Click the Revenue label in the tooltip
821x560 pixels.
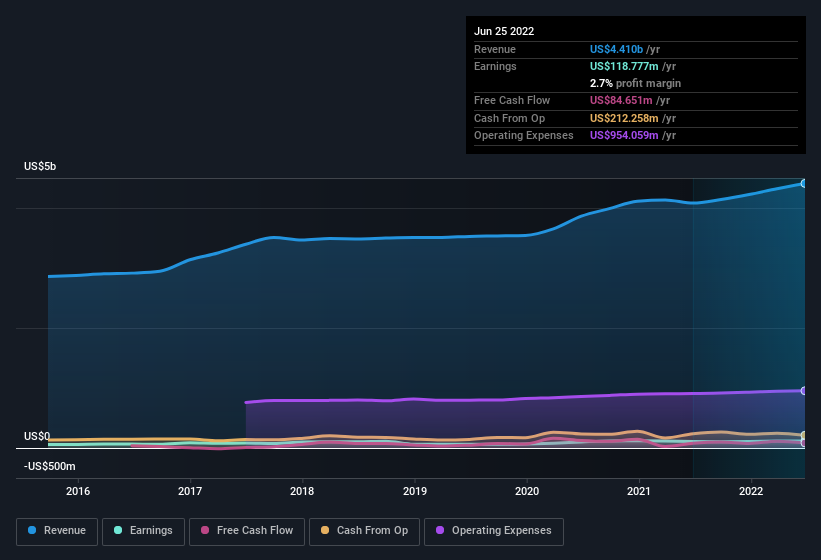(495, 49)
